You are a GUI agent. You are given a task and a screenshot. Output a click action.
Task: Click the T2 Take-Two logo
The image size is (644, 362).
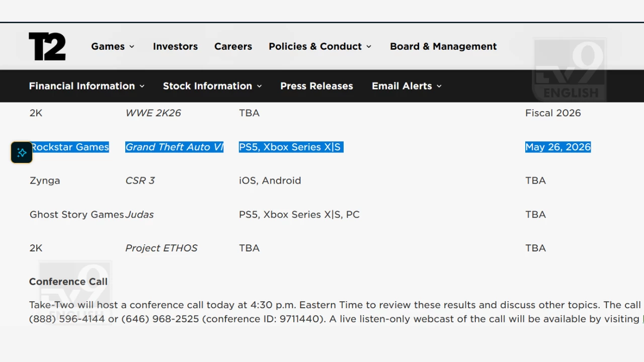47,46
